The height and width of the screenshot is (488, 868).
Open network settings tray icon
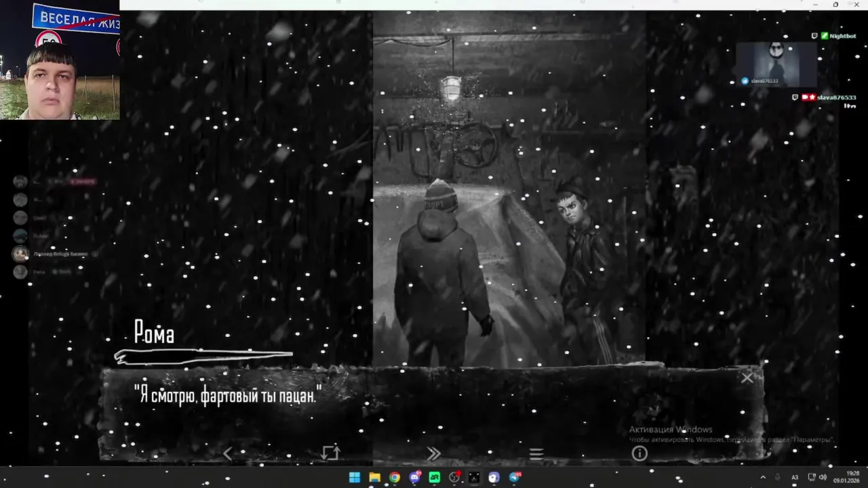tap(812, 477)
